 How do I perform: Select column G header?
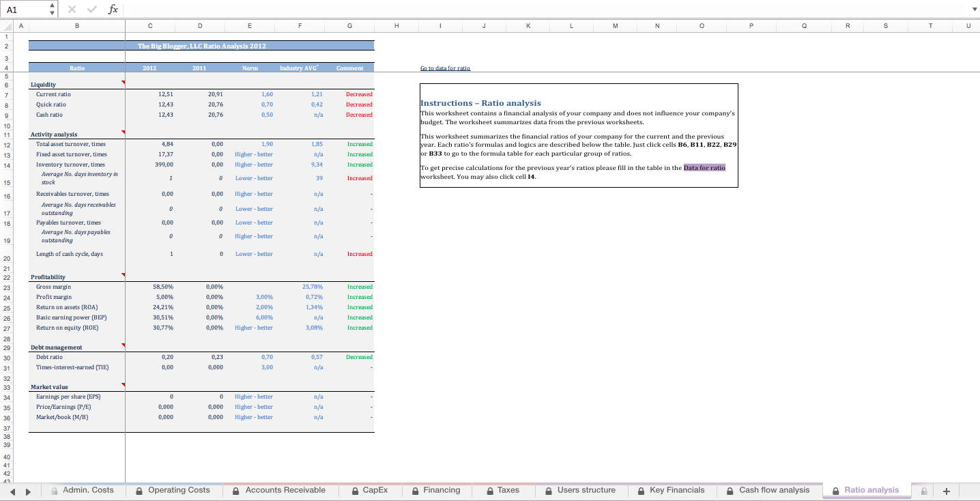349,26
